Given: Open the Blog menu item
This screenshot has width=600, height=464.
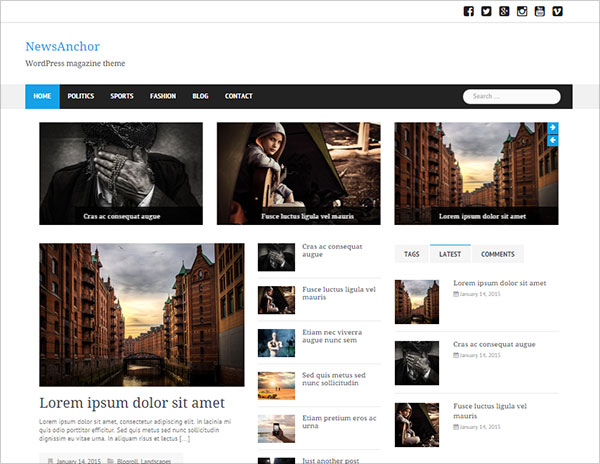Looking at the screenshot, I should pyautogui.click(x=200, y=96).
